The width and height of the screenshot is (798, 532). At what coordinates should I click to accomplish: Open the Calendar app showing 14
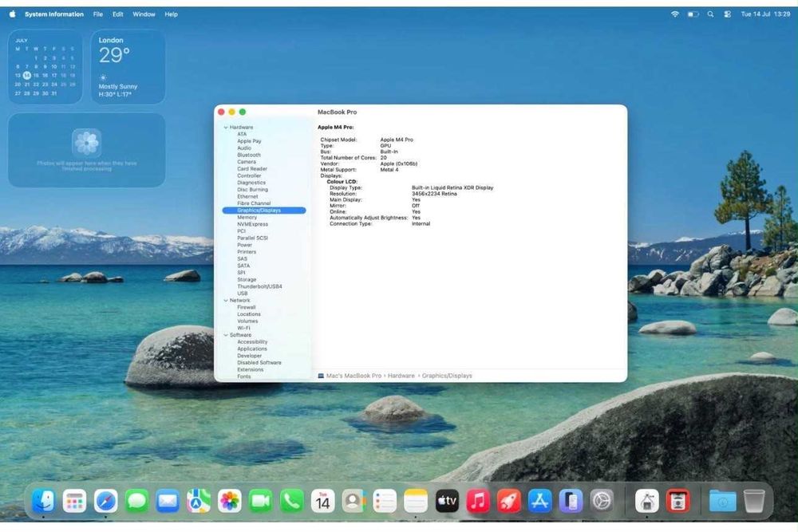[x=322, y=501]
